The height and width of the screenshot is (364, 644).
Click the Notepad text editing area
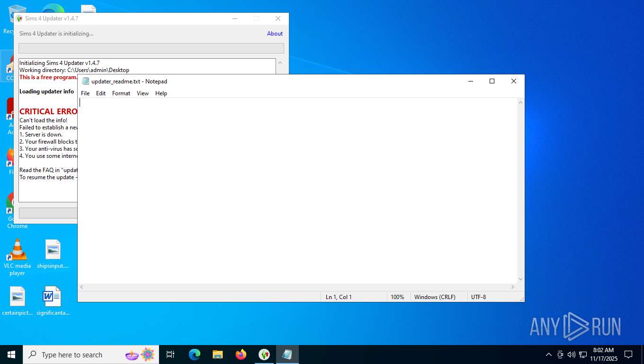click(x=297, y=191)
